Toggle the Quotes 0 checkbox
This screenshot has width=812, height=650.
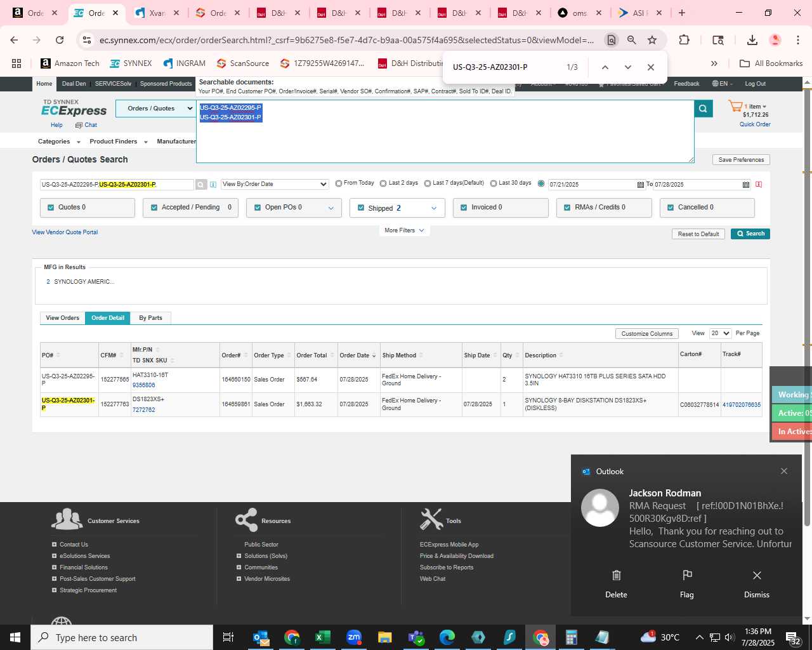coord(51,208)
